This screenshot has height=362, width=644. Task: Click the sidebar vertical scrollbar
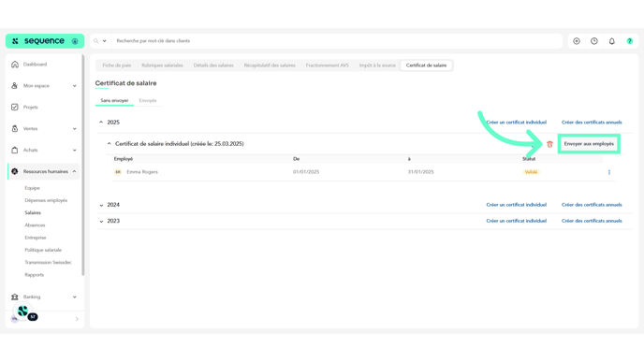tap(83, 165)
